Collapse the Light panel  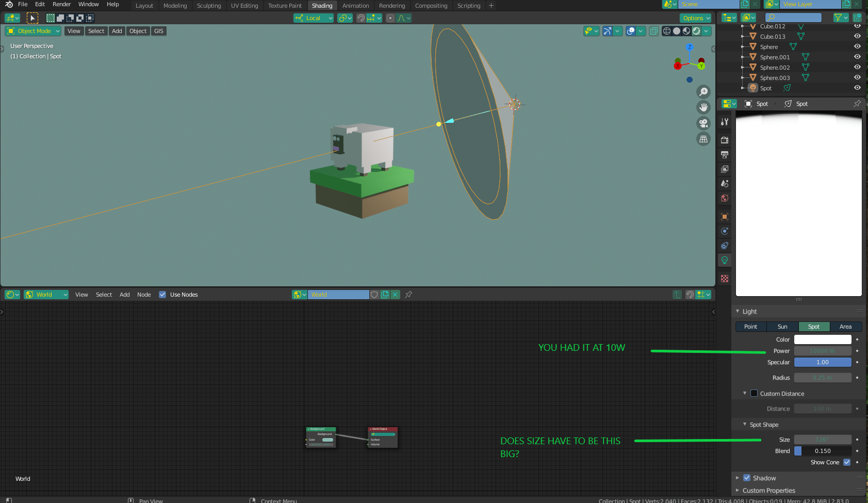click(x=738, y=311)
